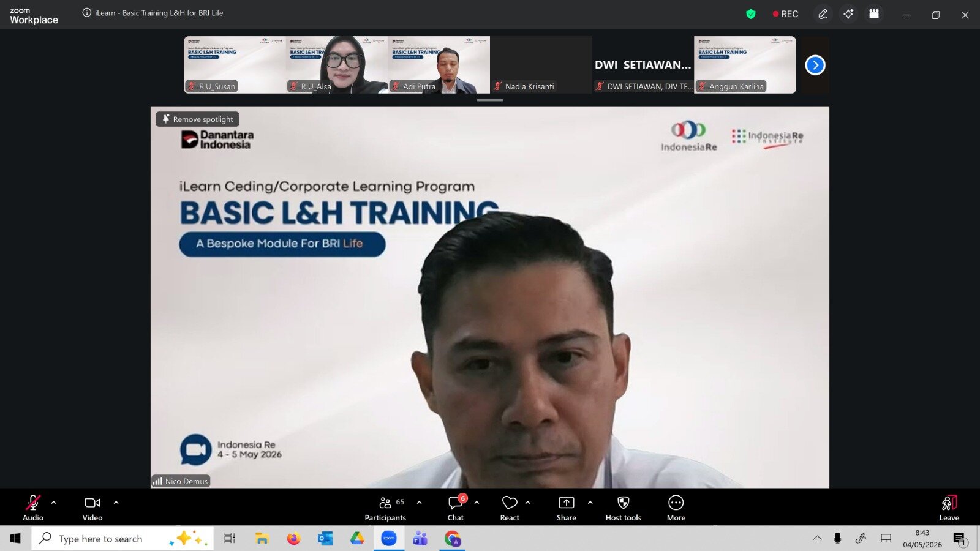Switch to Zoom taskbar icon
Viewport: 980px width, 551px height.
pos(389,539)
